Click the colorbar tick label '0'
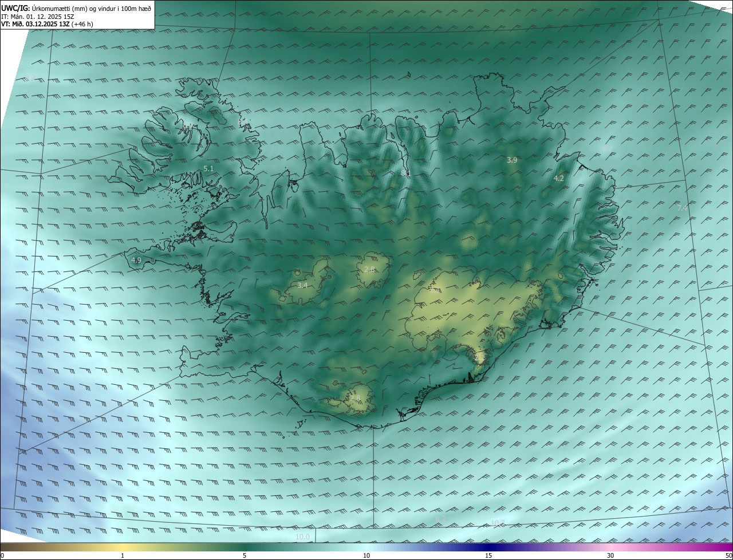Viewport: 733px width, 560px height. (x=2, y=555)
